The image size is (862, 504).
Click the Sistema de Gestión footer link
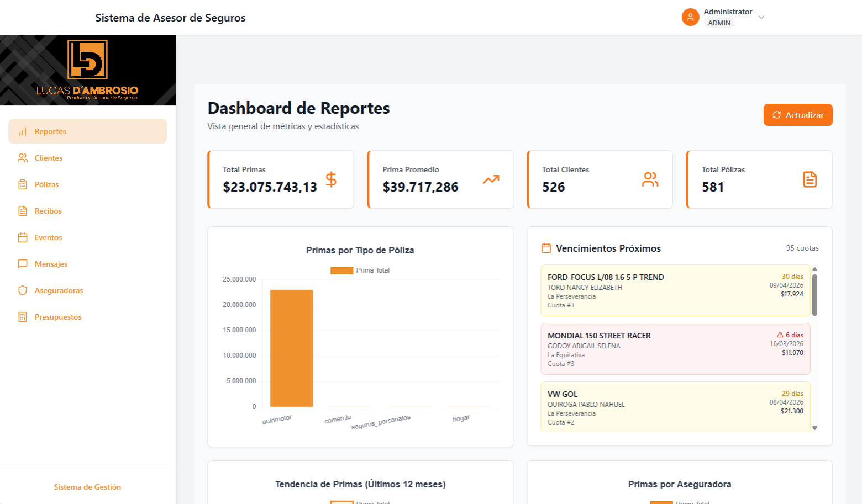[87, 487]
